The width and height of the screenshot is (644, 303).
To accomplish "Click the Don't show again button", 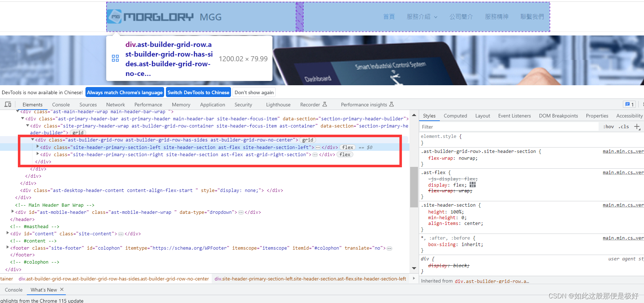I will (x=254, y=92).
